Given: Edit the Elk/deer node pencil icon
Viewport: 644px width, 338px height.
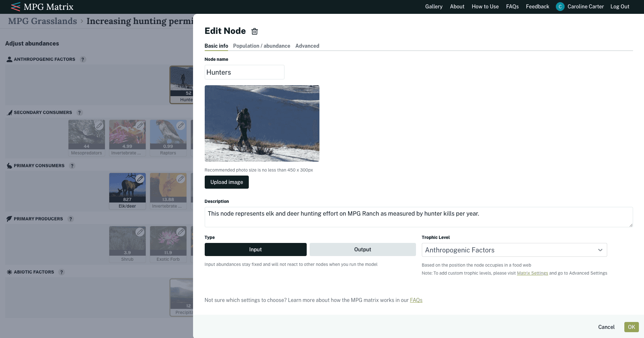Looking at the screenshot, I should (140, 179).
